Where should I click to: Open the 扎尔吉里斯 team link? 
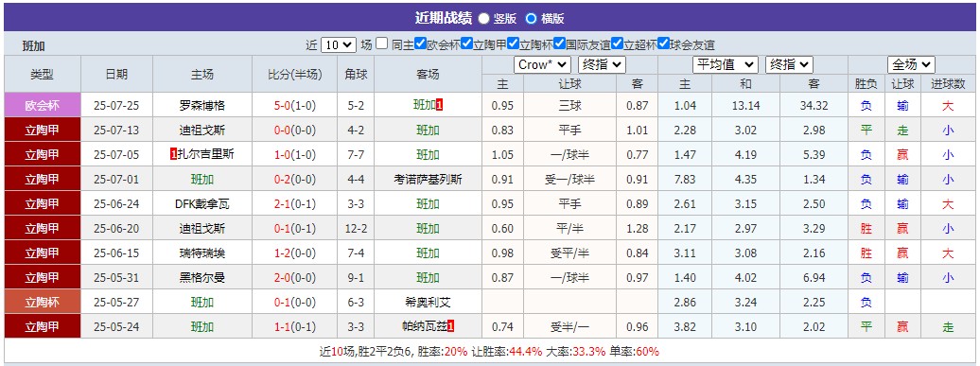coord(205,154)
